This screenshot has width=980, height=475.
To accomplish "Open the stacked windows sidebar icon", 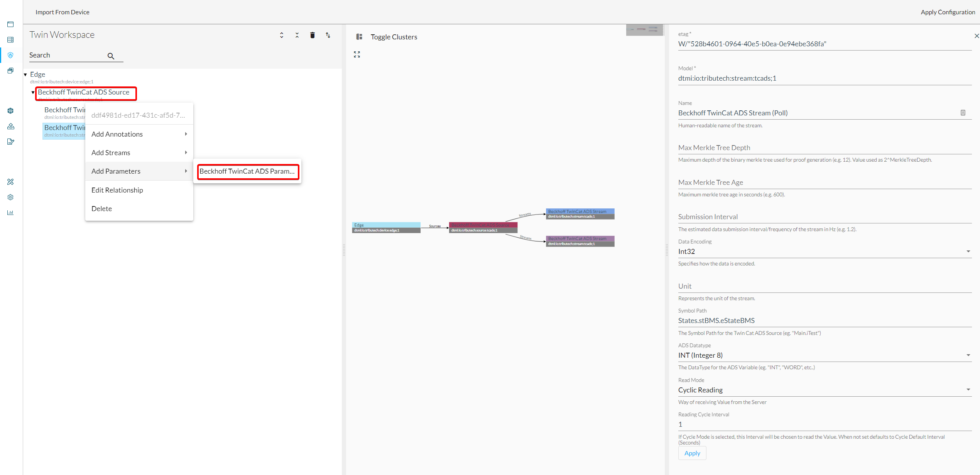I will point(10,71).
